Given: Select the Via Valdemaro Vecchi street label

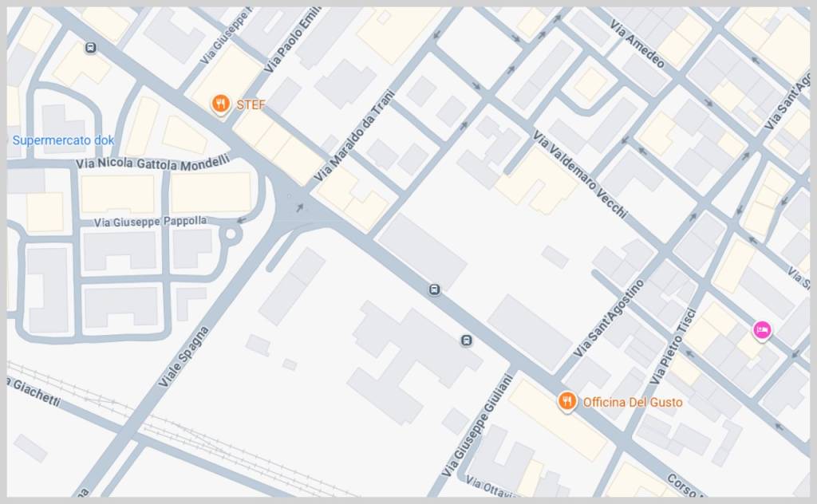Looking at the screenshot, I should (579, 175).
